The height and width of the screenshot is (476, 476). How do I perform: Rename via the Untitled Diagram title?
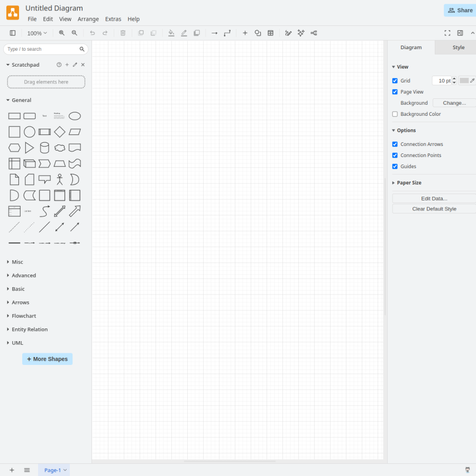[54, 8]
